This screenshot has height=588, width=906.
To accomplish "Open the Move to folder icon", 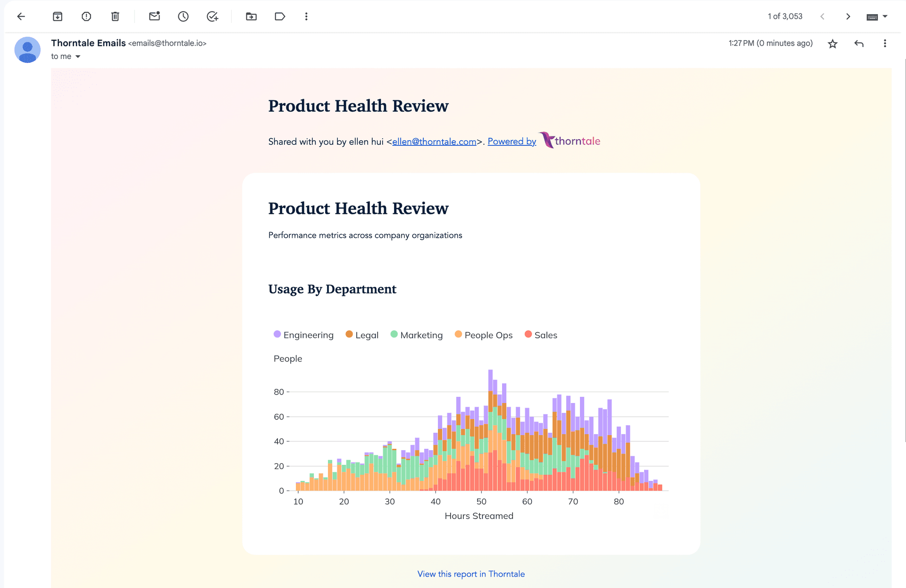I will click(251, 17).
